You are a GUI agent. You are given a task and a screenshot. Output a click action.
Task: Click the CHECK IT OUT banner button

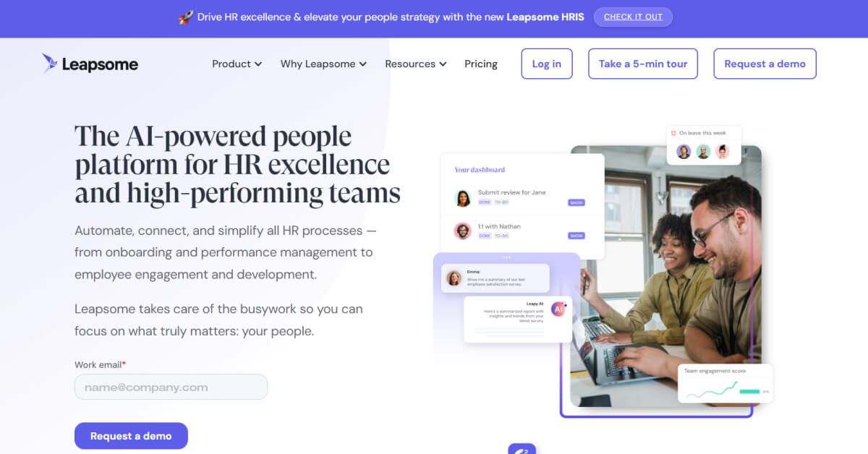[633, 17]
